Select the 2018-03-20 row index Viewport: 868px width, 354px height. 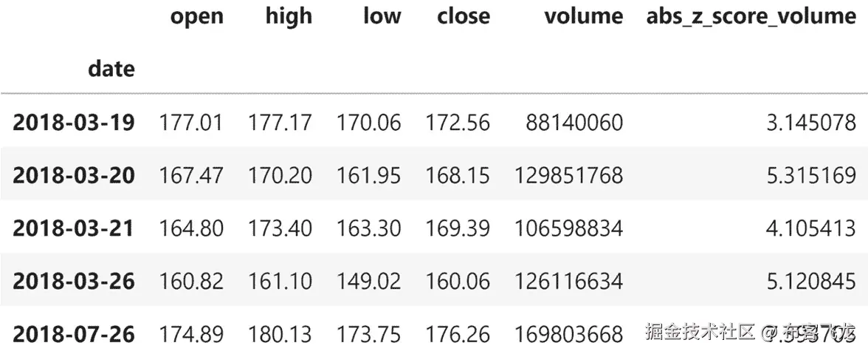click(x=74, y=175)
